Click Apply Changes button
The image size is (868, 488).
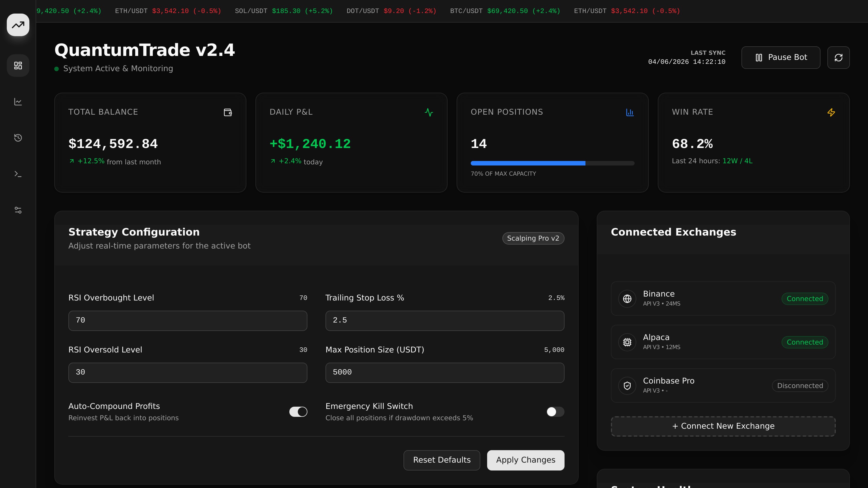[525, 460]
